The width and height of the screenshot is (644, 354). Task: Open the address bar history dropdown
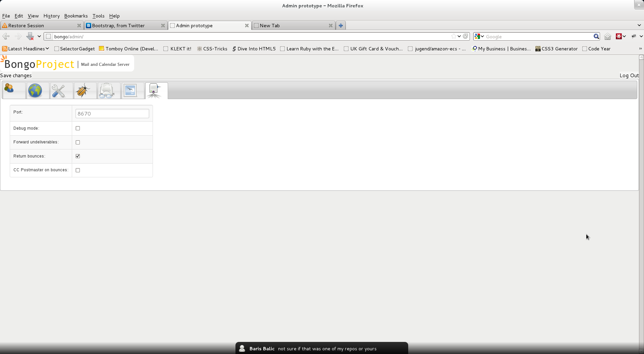click(x=459, y=36)
